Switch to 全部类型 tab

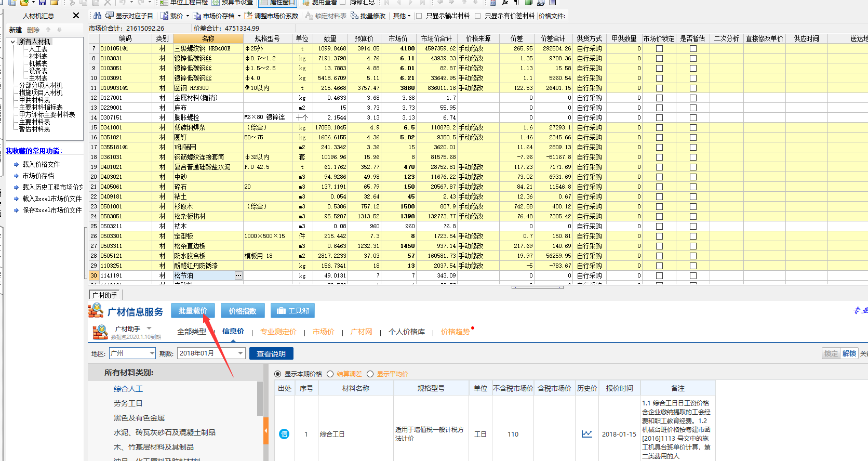pos(192,332)
